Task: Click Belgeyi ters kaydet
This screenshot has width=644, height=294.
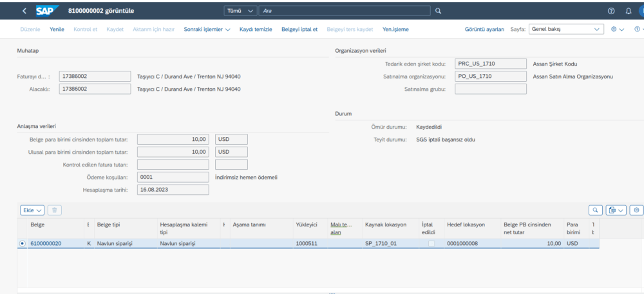Action: pos(350,30)
